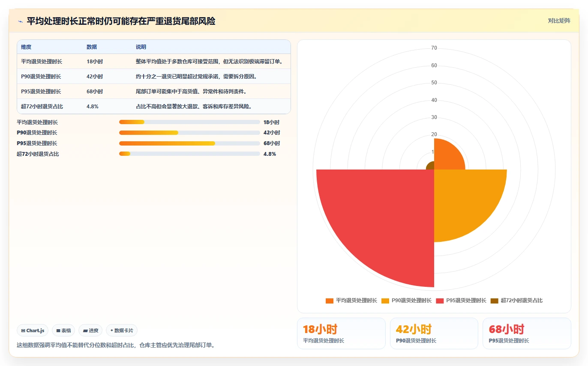588x366 pixels.
Task: Click the 50 axis label on chart
Action: click(434, 83)
